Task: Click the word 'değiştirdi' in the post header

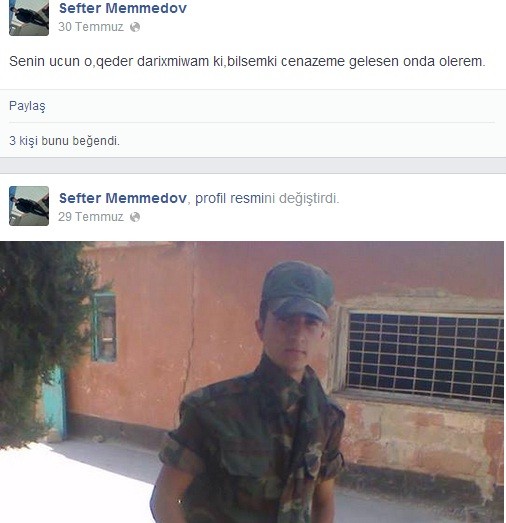Action: [307, 198]
